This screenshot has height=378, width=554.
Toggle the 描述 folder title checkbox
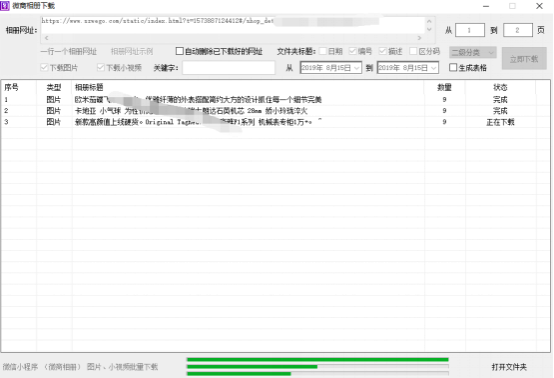tap(383, 51)
